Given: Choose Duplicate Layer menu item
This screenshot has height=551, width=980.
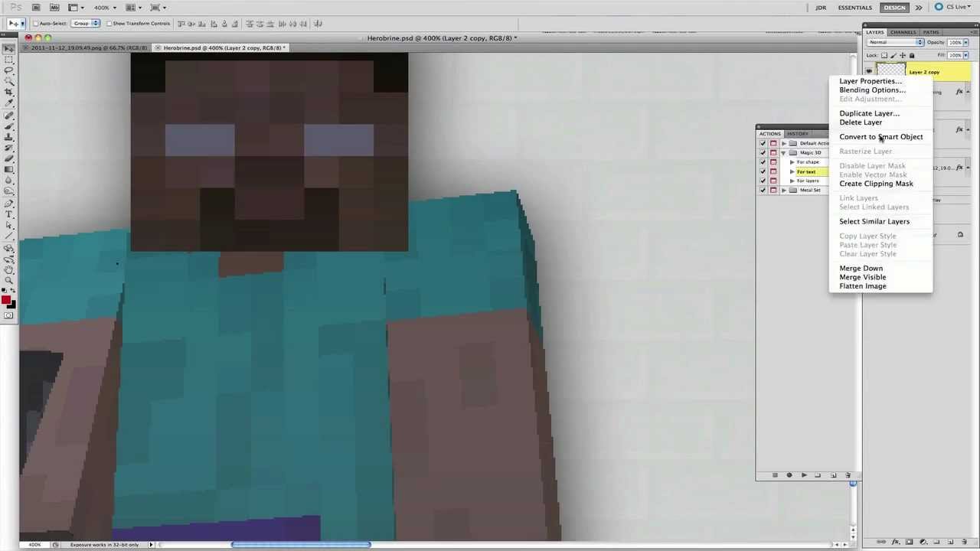Looking at the screenshot, I should (869, 113).
